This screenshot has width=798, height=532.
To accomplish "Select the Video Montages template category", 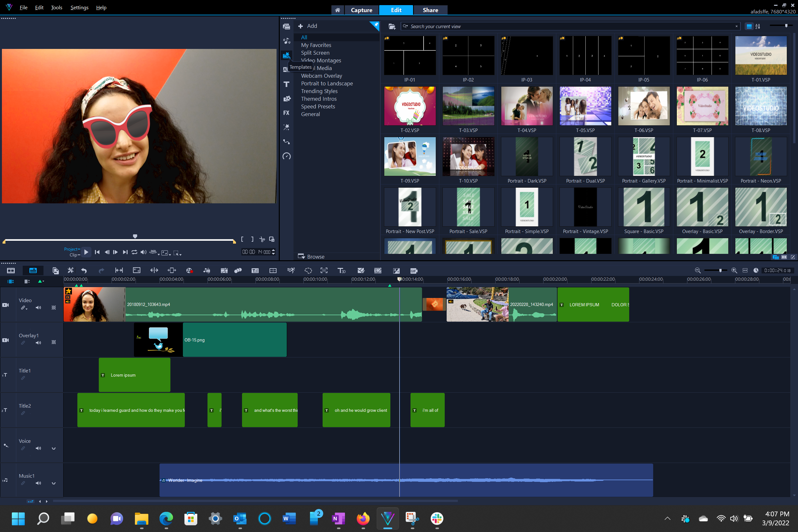I will pos(321,60).
